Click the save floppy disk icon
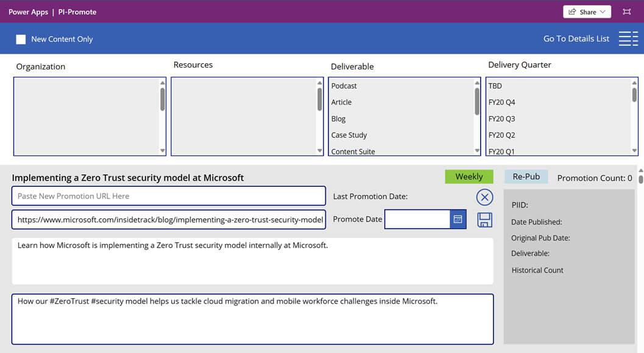 (x=484, y=220)
